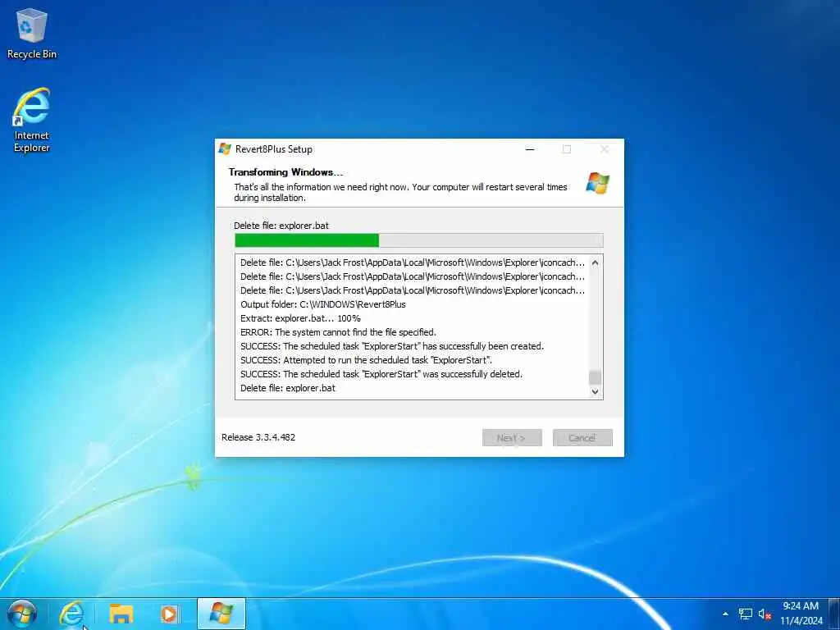Select the 'Extract: explorer.bat... 100%' log line
840x630 pixels.
click(x=300, y=318)
